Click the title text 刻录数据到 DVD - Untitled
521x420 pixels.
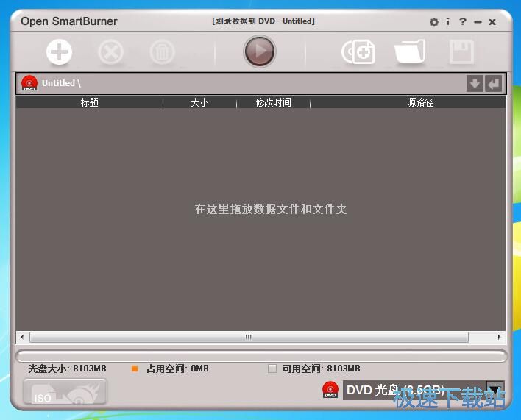(x=263, y=21)
